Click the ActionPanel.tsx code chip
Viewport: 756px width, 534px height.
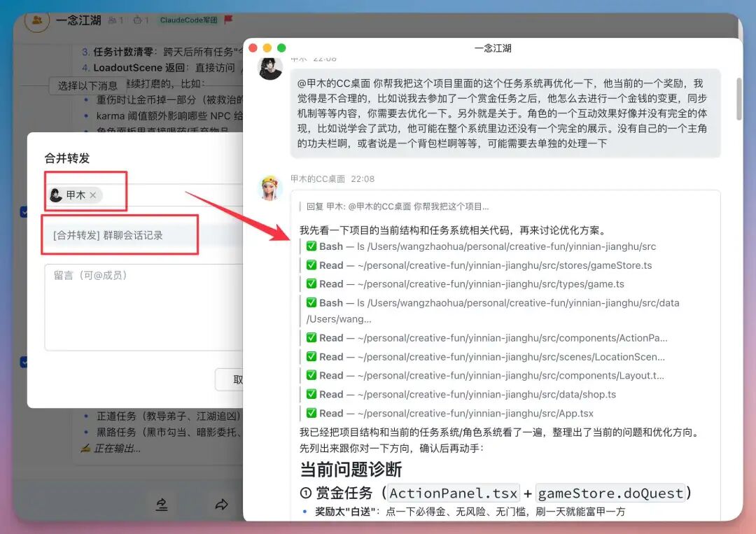coord(453,493)
